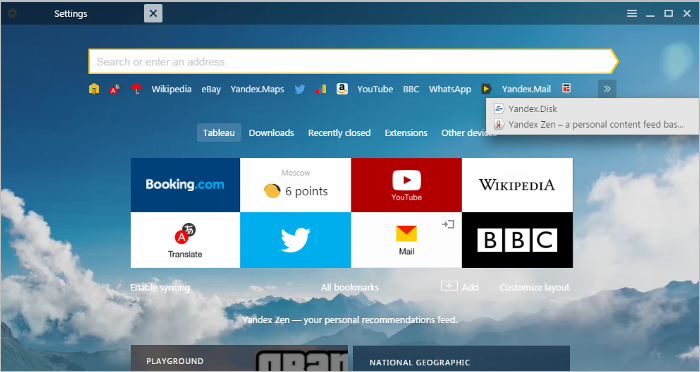
Task: Open the Amazon bookmark icon
Action: pyautogui.click(x=342, y=88)
